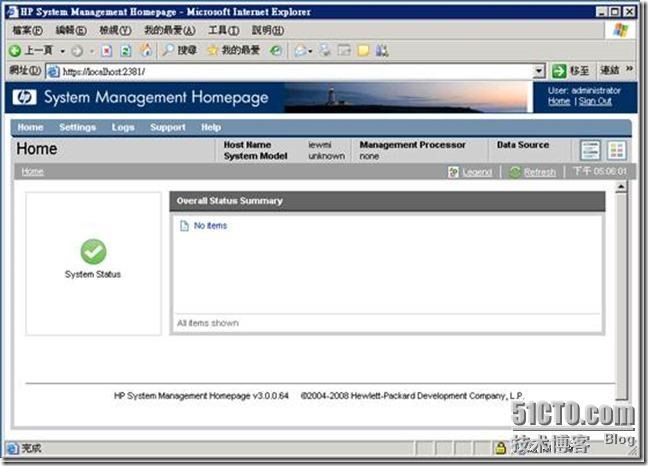
Task: Click the green System Status checkmark
Action: coord(93,252)
